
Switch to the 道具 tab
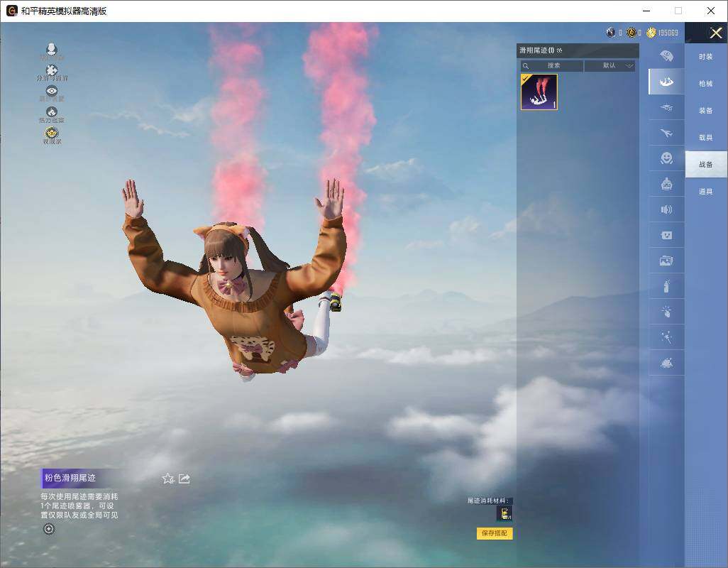(x=706, y=192)
